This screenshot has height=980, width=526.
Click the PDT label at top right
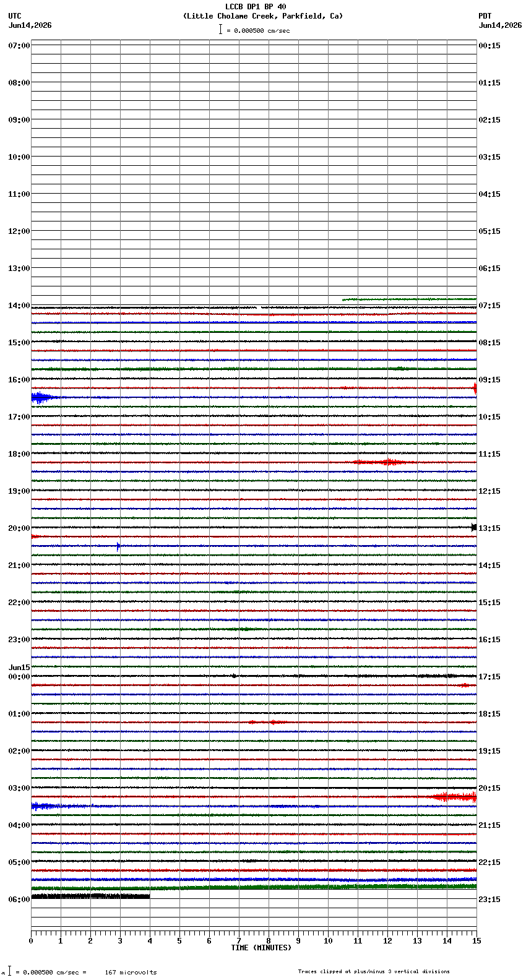[485, 16]
